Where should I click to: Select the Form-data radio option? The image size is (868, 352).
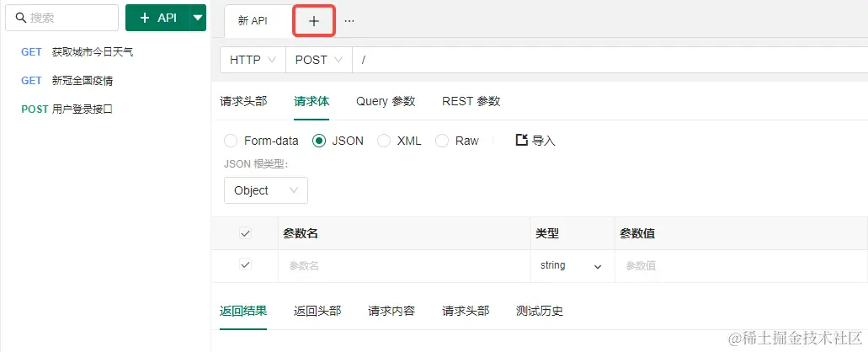pos(231,141)
